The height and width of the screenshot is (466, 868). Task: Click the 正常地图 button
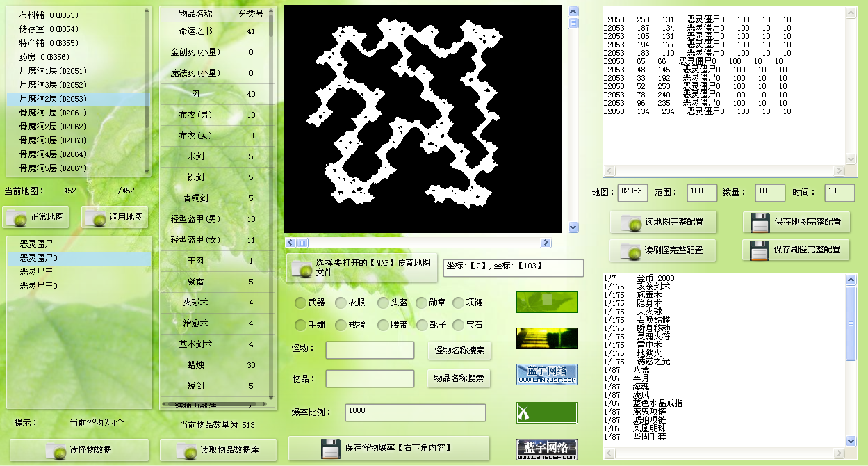coord(36,217)
